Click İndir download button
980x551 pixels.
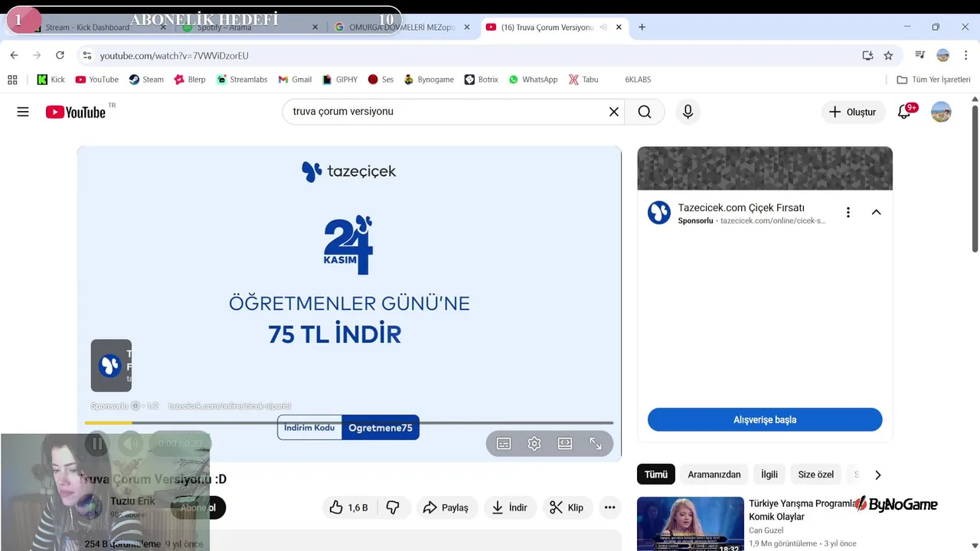(511, 507)
